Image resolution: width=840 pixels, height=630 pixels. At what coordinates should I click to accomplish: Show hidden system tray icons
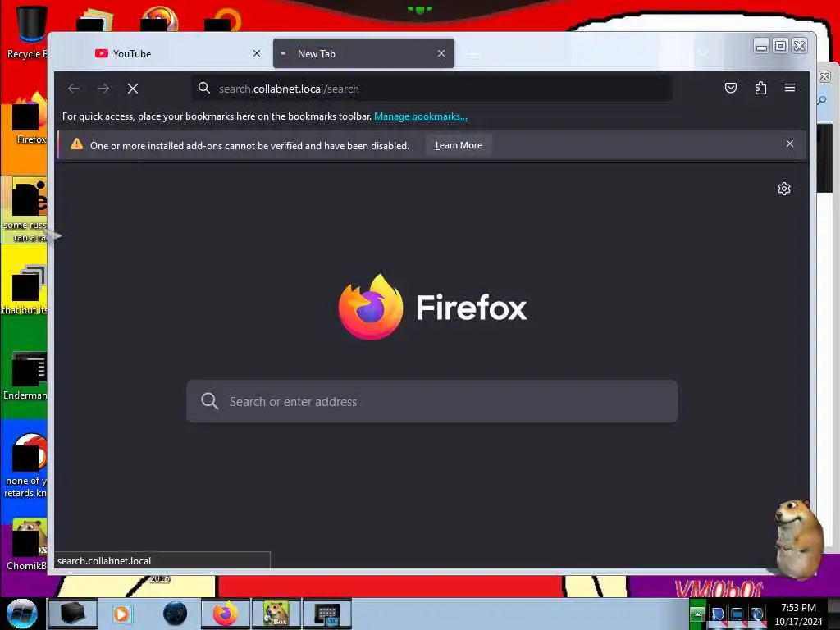(697, 614)
